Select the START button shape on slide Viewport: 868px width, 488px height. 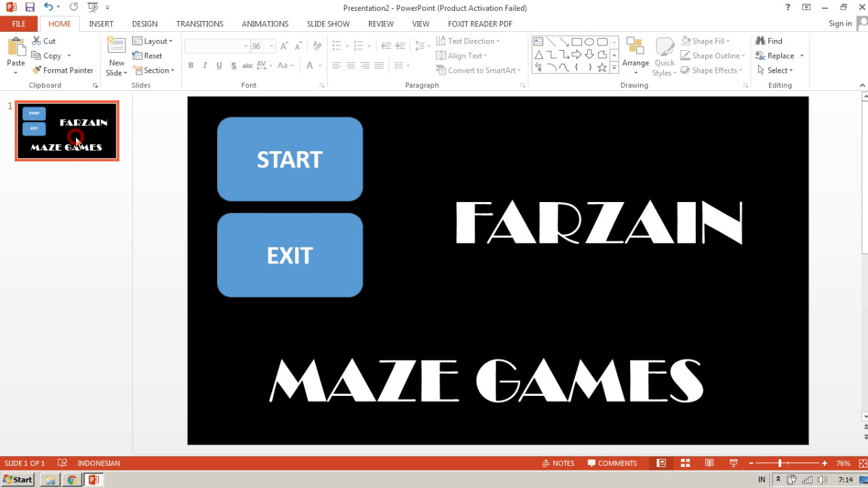[290, 159]
